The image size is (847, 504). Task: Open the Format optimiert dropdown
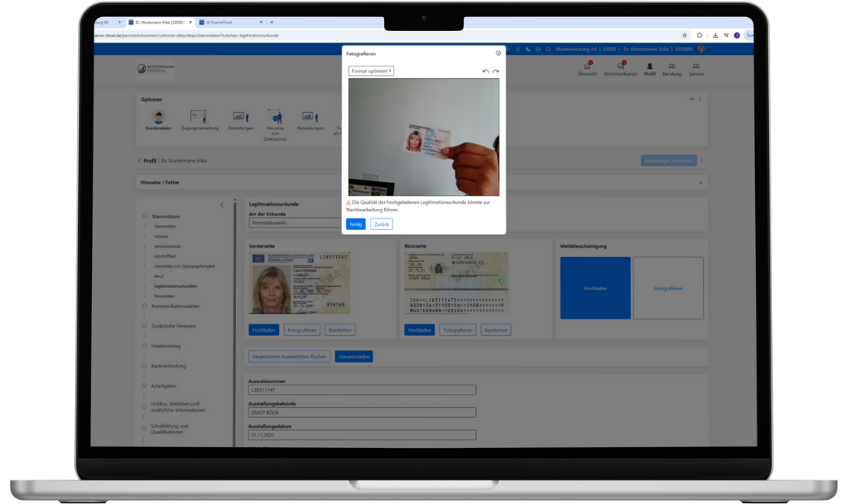371,71
